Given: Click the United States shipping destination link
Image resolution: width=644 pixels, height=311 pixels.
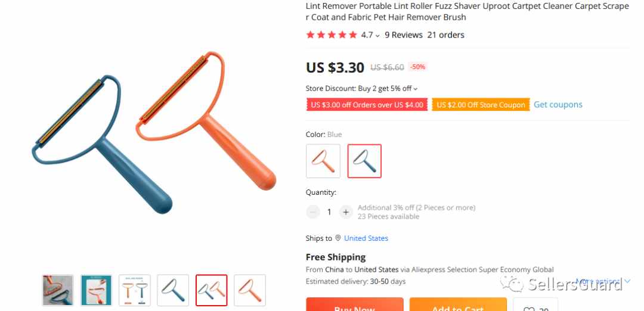Looking at the screenshot, I should pos(366,238).
